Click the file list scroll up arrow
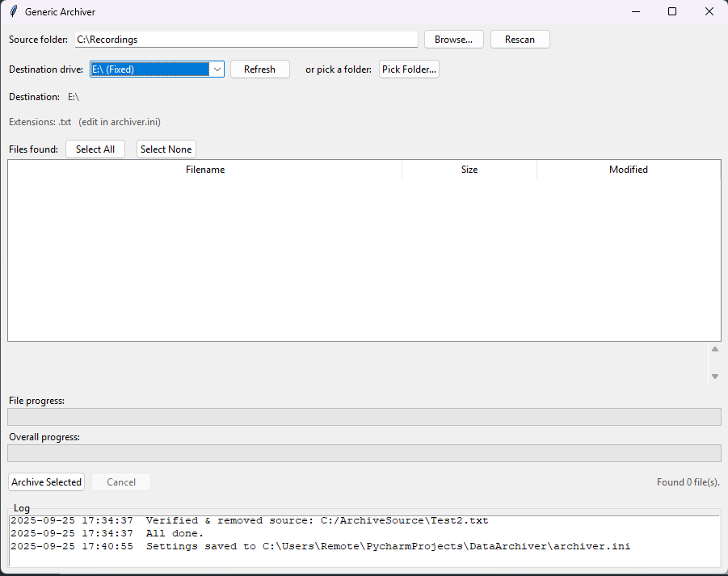Image resolution: width=728 pixels, height=576 pixels. point(714,349)
